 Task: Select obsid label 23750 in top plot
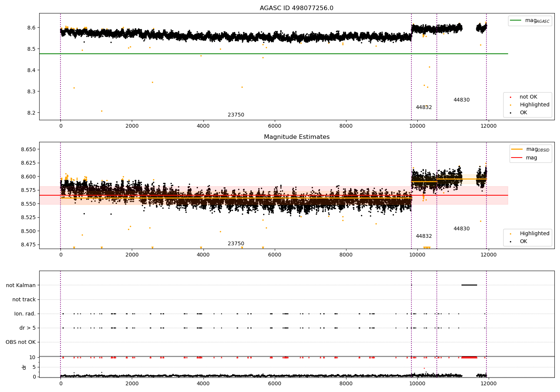tap(236, 115)
